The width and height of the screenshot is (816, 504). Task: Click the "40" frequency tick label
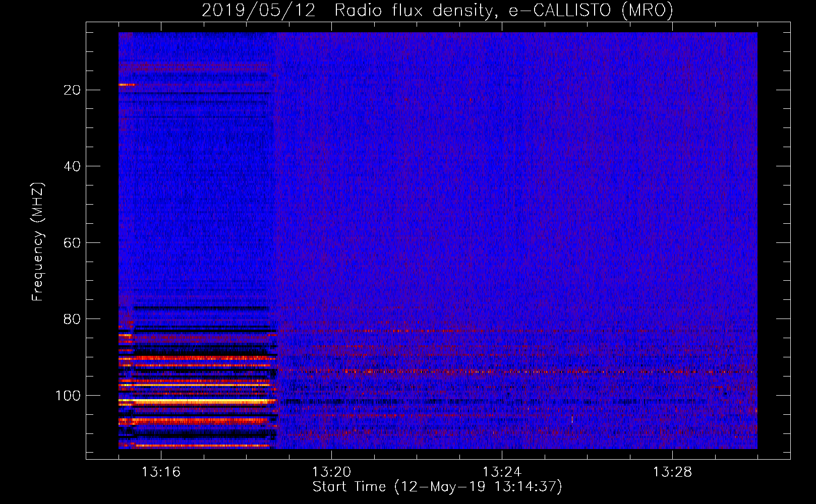[73, 166]
